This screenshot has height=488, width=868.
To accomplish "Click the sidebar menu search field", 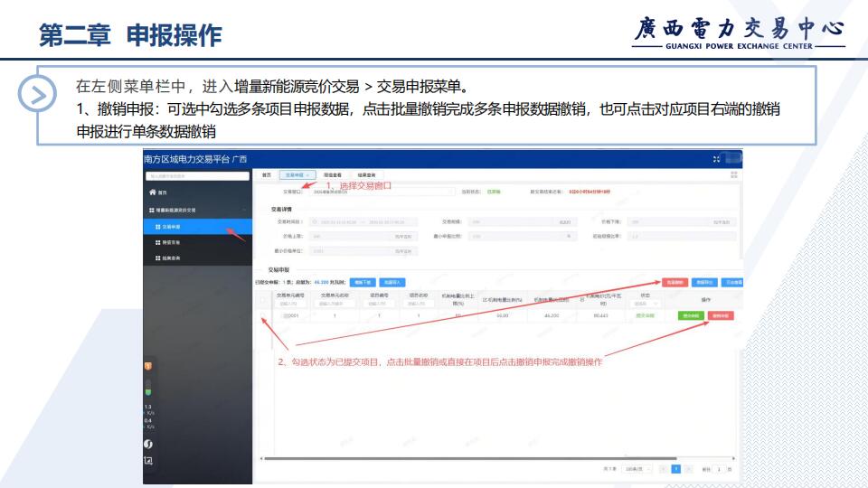I will (x=194, y=175).
